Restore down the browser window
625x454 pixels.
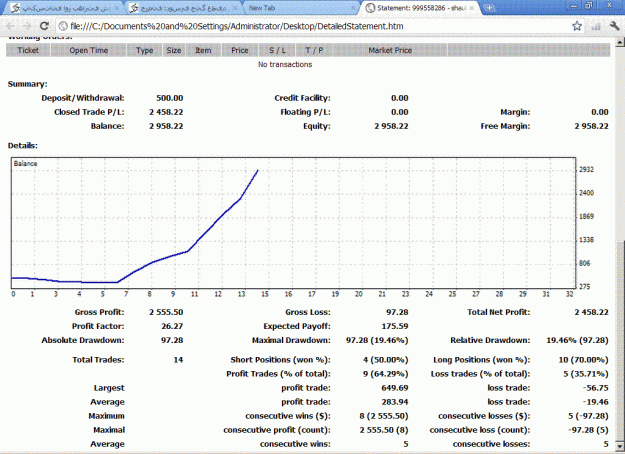589,5
